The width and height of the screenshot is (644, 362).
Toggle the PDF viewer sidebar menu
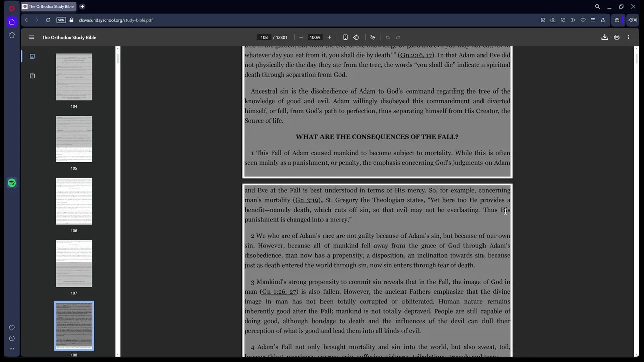31,37
